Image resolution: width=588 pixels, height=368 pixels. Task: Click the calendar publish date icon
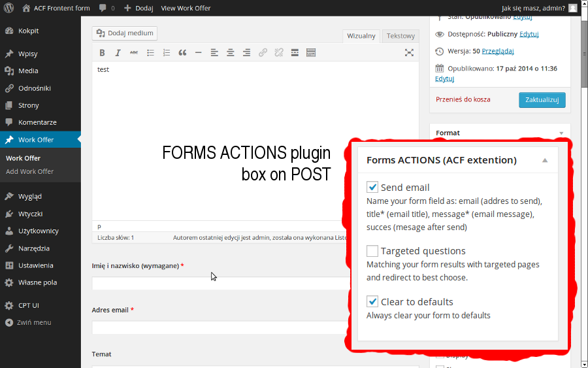[x=440, y=68]
